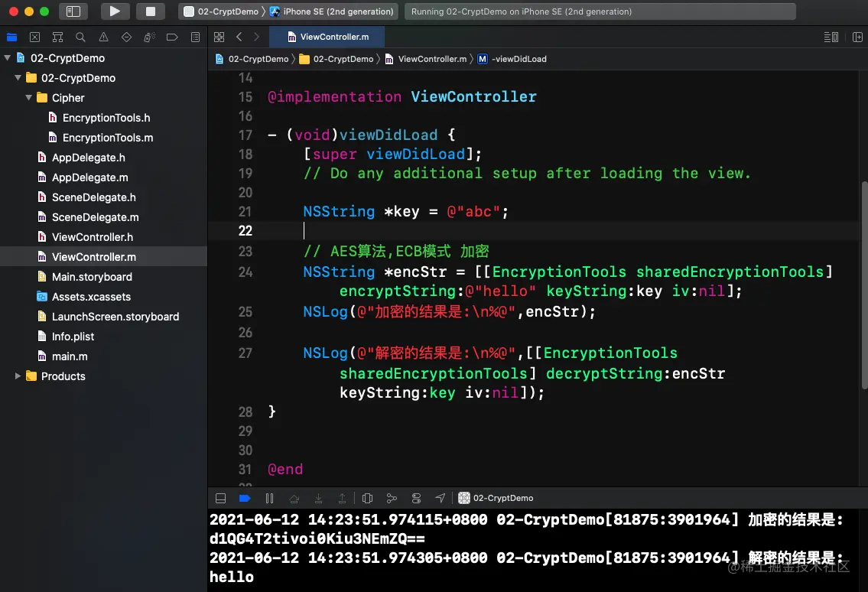Image resolution: width=868 pixels, height=592 pixels.
Task: Expand the Products folder
Action: [x=18, y=376]
